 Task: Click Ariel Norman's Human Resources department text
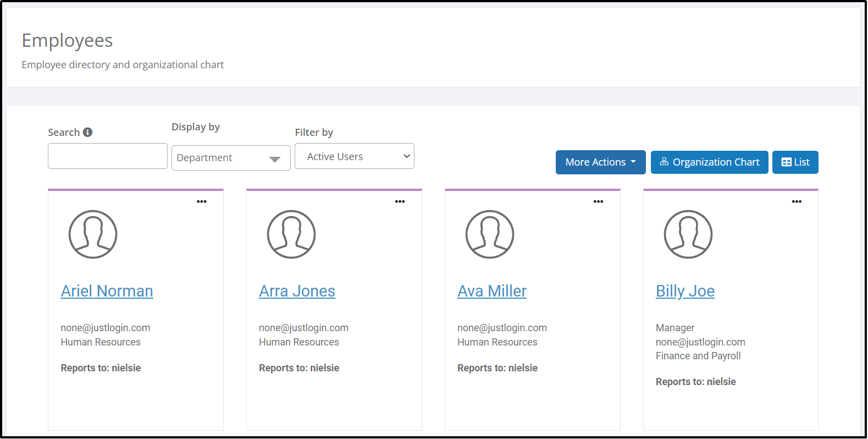coord(101,342)
